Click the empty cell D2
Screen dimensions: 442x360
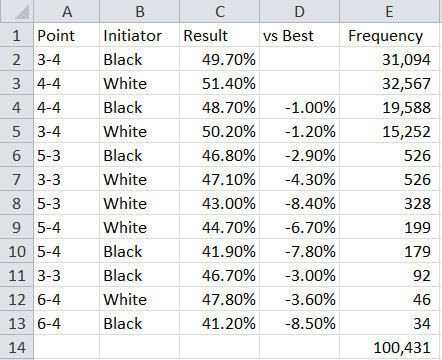tap(299, 59)
